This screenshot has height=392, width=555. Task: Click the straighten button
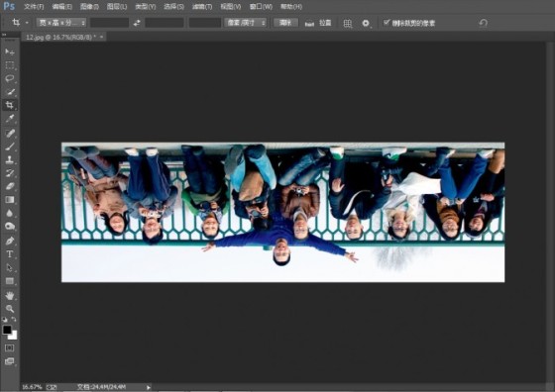318,23
